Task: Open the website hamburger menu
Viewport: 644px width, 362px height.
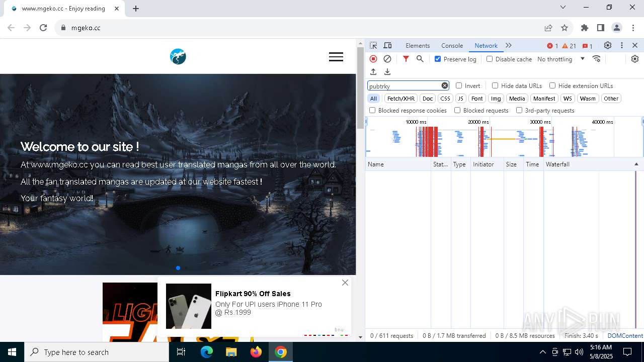Action: [x=336, y=57]
